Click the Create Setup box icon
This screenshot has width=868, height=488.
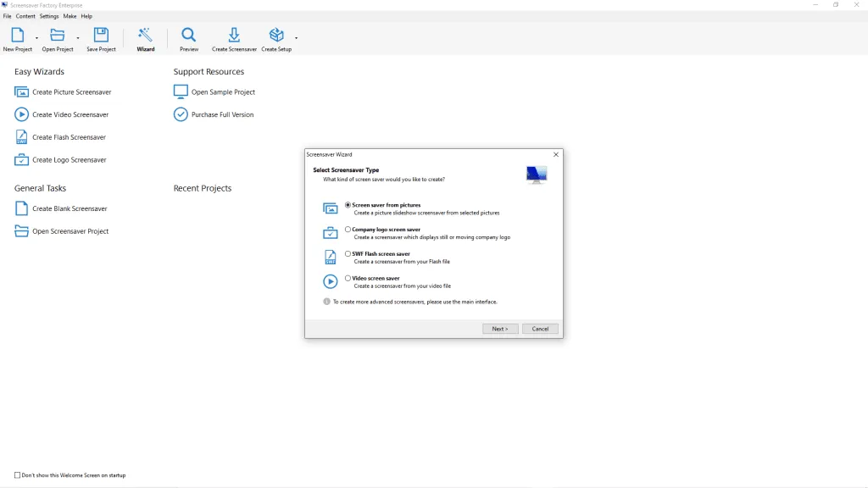click(x=276, y=36)
